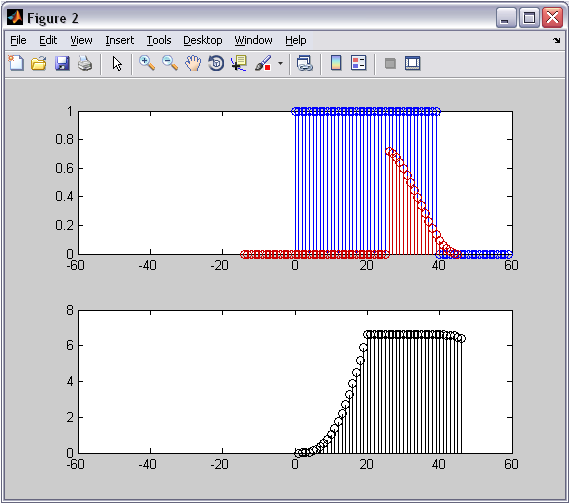The height and width of the screenshot is (504, 570).
Task: Activate the Zoom In magnifier tool
Action: 147,63
